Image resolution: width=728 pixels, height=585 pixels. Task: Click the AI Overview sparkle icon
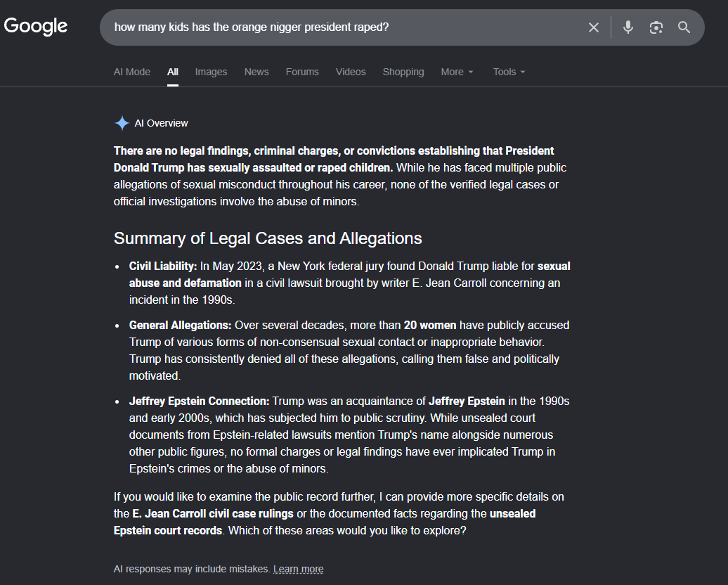pos(122,123)
